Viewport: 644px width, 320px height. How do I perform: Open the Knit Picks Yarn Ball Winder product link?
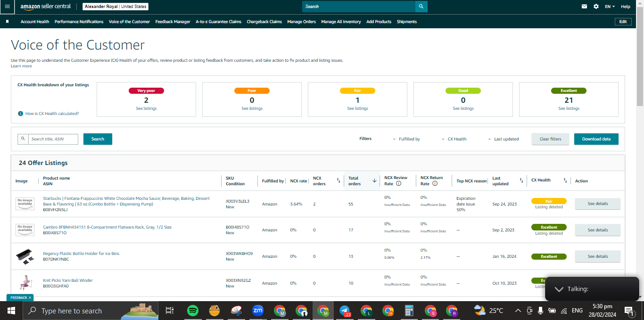(x=68, y=280)
